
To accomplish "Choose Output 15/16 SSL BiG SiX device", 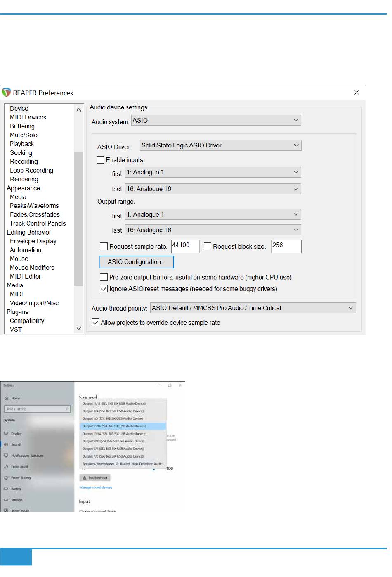I will pyautogui.click(x=123, y=426).
